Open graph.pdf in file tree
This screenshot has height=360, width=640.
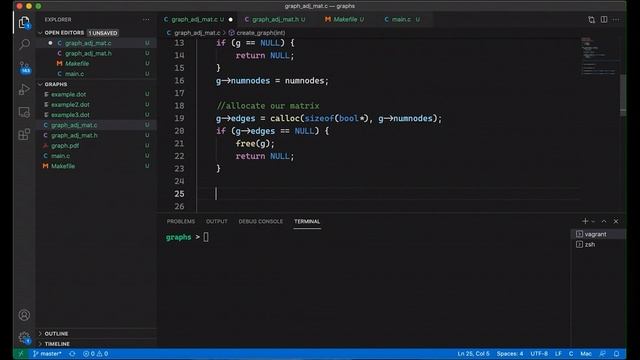coord(96,145)
